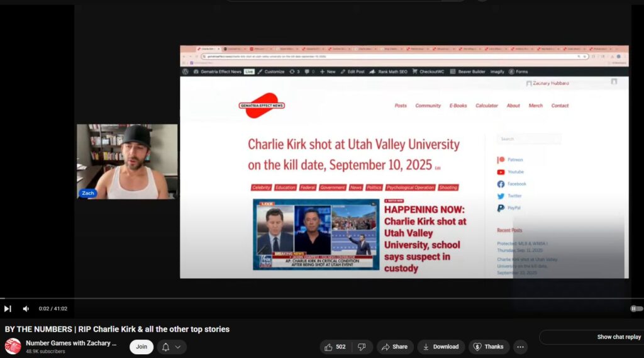Open the Calculator nav menu item

coord(487,106)
